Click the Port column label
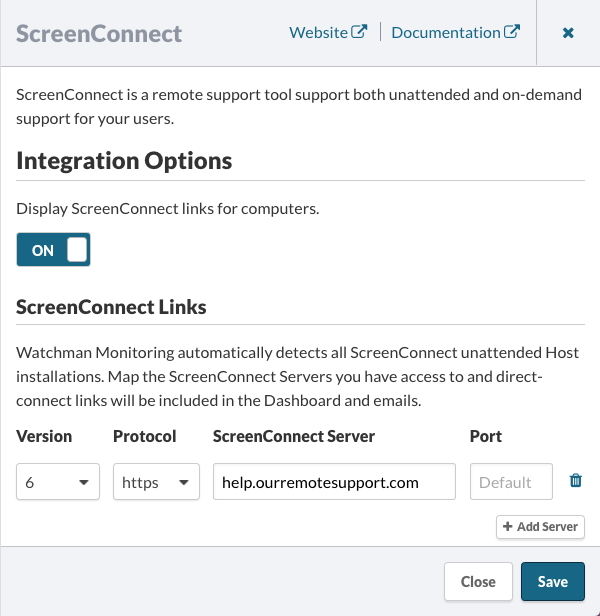Viewport: 600px width, 616px height. [x=486, y=436]
